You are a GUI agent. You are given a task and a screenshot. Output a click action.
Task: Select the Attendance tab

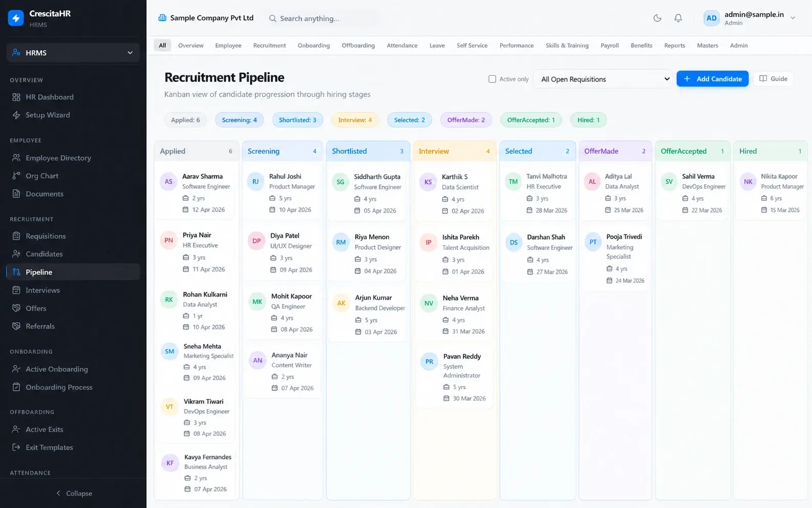[x=402, y=46]
